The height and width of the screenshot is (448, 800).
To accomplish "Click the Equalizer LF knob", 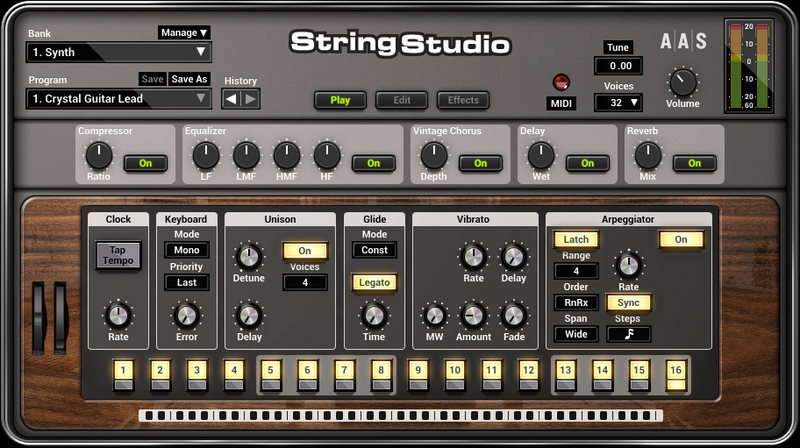I will click(206, 155).
